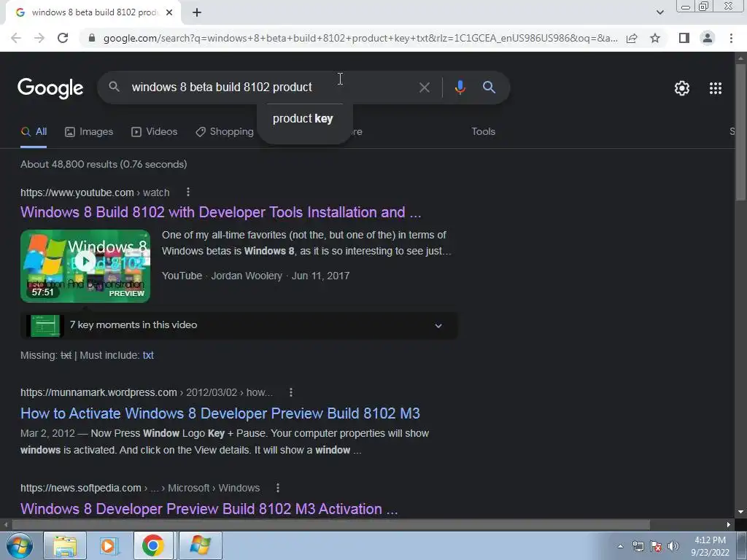Open the browser side panel icon
Screen dimensions: 747x560
click(684, 38)
